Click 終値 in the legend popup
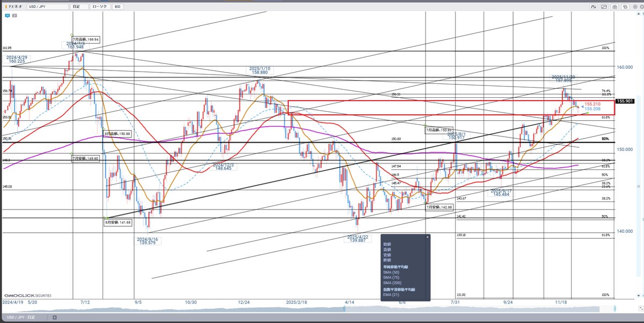 pos(387,260)
